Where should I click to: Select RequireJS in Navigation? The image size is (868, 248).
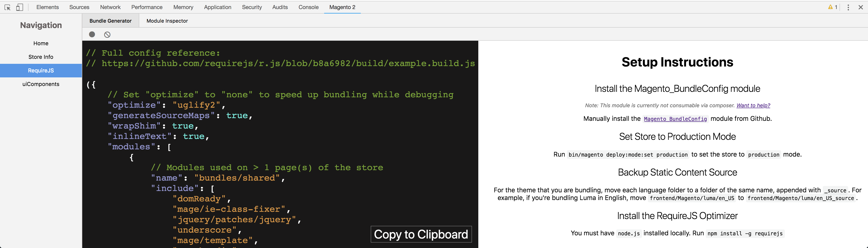41,71
